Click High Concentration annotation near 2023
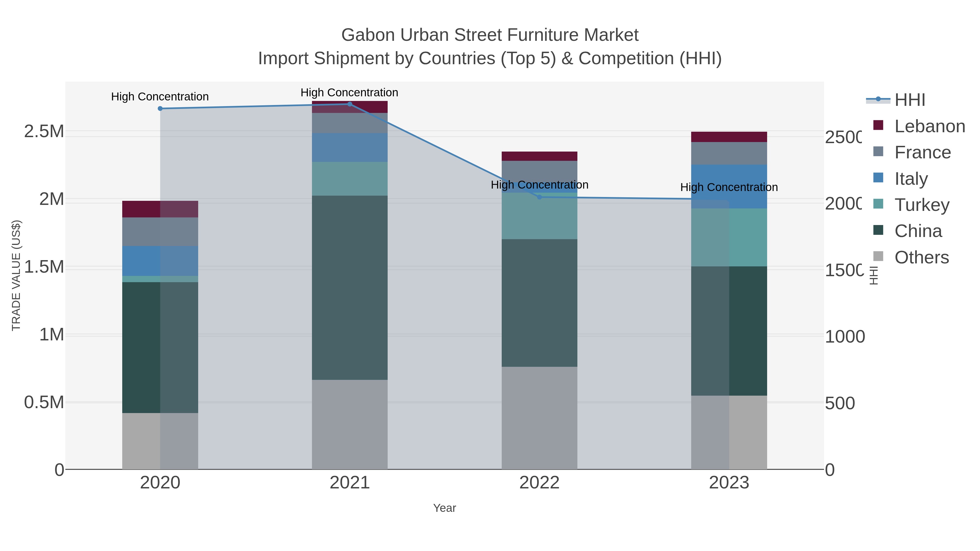Viewport: 980px width, 551px height. [x=729, y=187]
